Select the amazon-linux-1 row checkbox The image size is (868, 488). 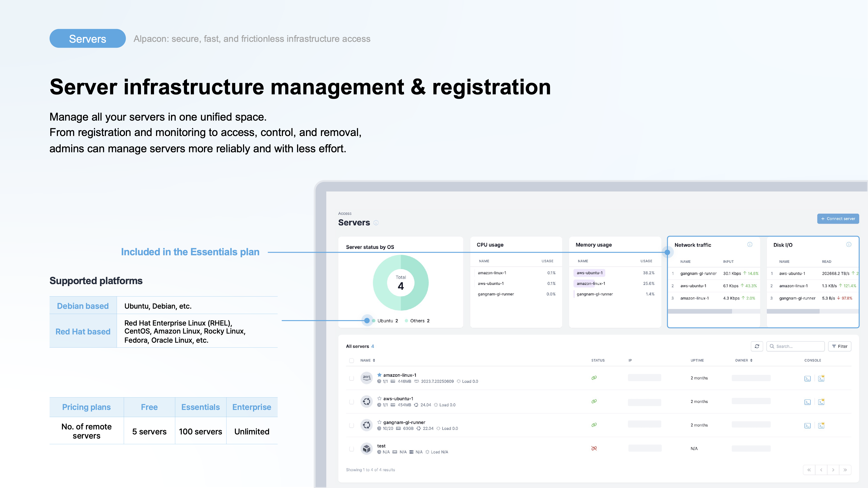click(x=352, y=378)
